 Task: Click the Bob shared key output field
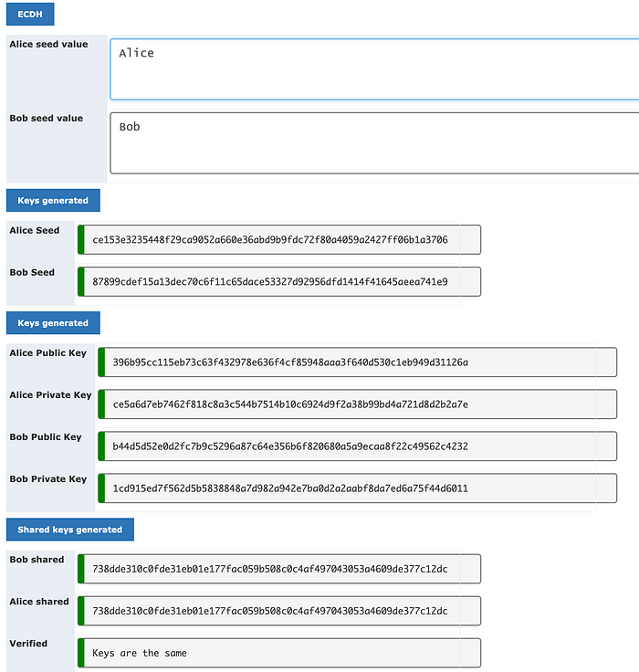(x=279, y=569)
